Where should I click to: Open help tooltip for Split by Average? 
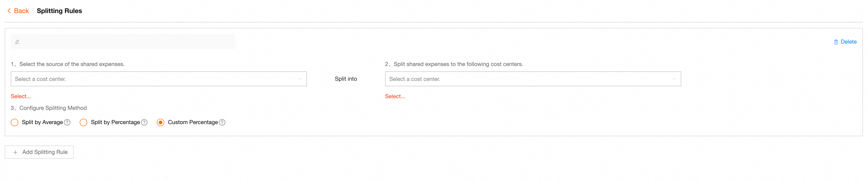(67, 122)
